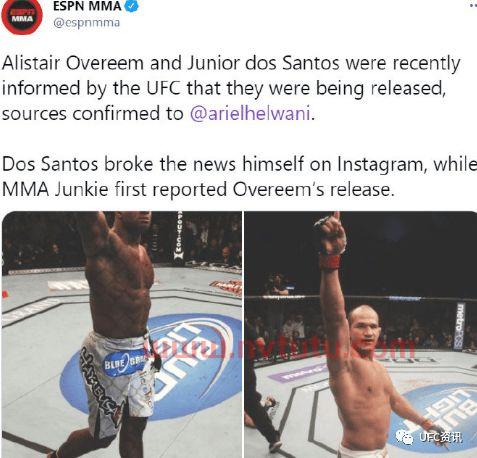Click the face of the fighter in right photo

(x=367, y=328)
